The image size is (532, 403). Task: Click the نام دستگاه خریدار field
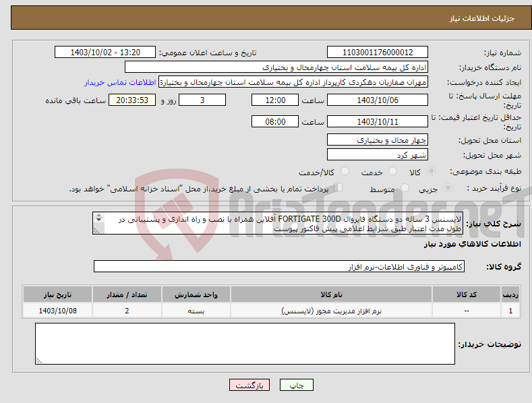click(276, 67)
